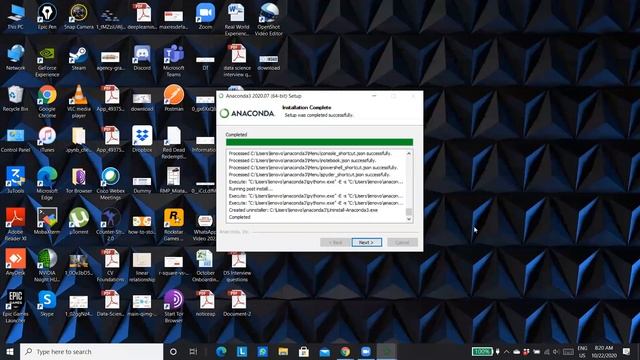Open Epic Games Launcher shortcut
The width and height of the screenshot is (640, 360).
[16, 307]
